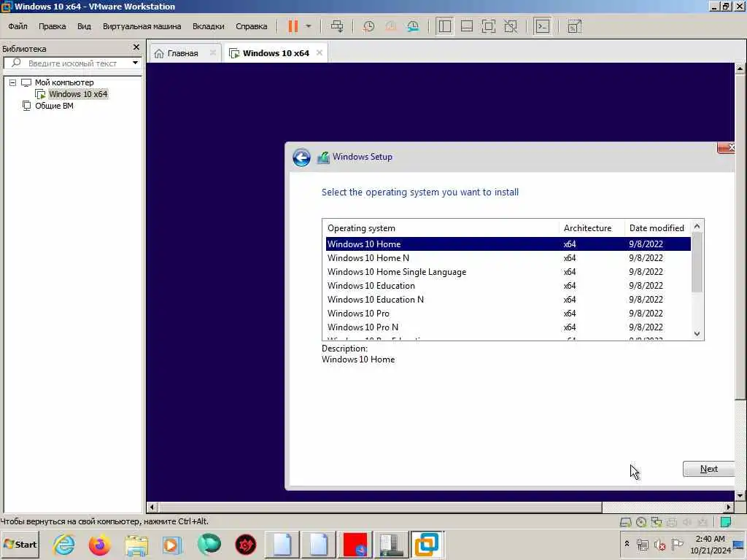Collapse the Мой компьютер tree node
747x560 pixels.
tap(13, 82)
